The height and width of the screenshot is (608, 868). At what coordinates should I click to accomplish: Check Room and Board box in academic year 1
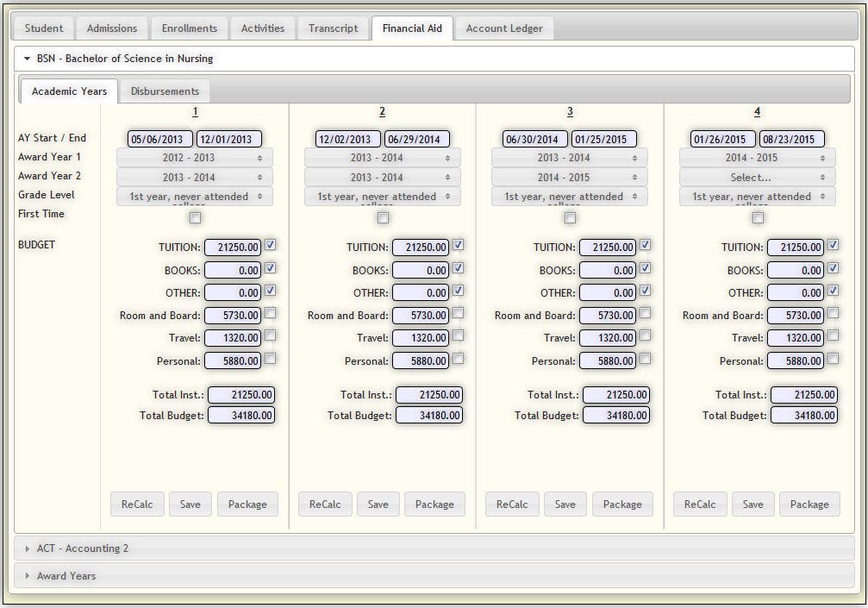pyautogui.click(x=270, y=313)
